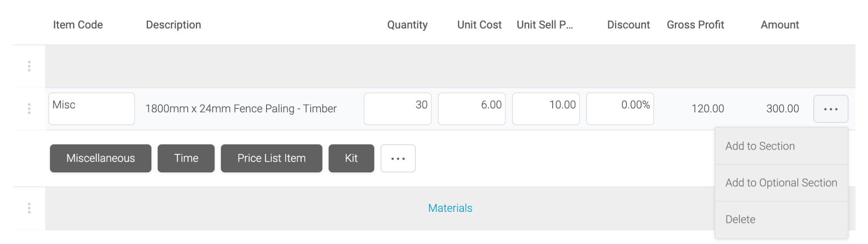Open the Materials section link

(x=450, y=208)
